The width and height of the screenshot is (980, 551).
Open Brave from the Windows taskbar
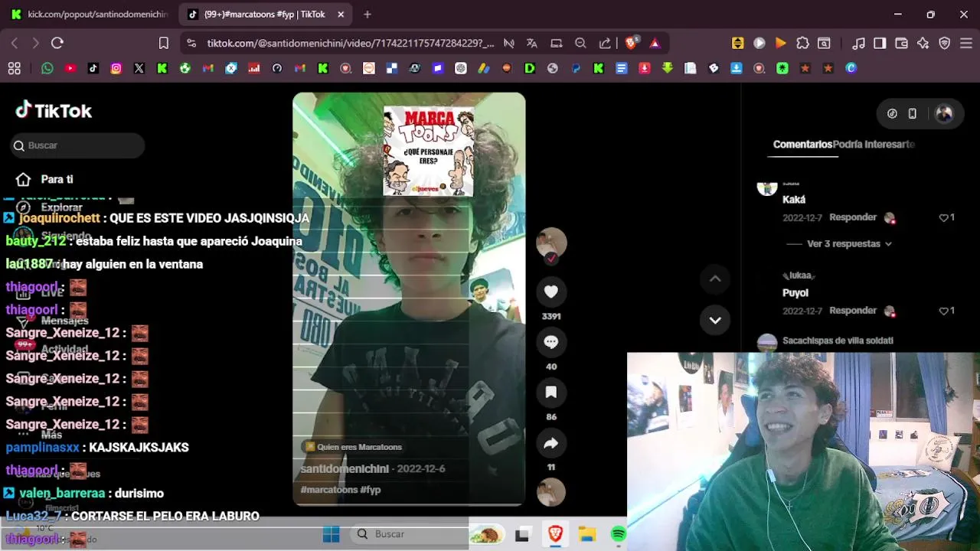[x=555, y=533]
